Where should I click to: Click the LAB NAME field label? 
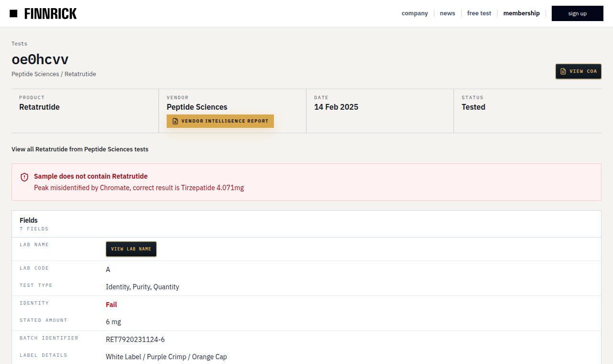[34, 245]
